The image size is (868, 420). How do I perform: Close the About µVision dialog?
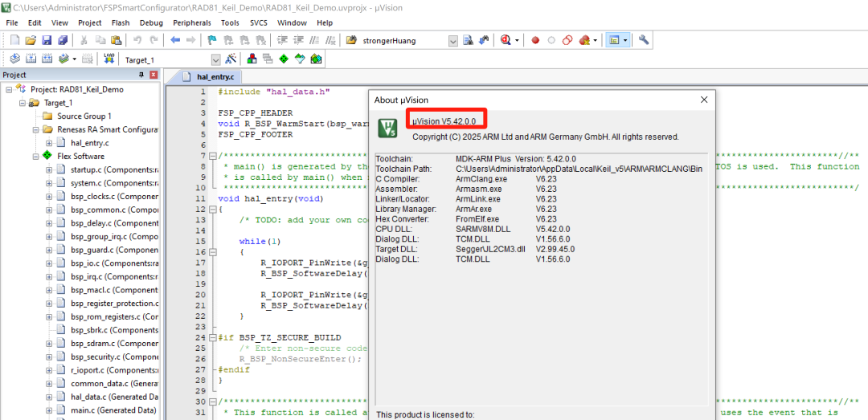[x=704, y=100]
